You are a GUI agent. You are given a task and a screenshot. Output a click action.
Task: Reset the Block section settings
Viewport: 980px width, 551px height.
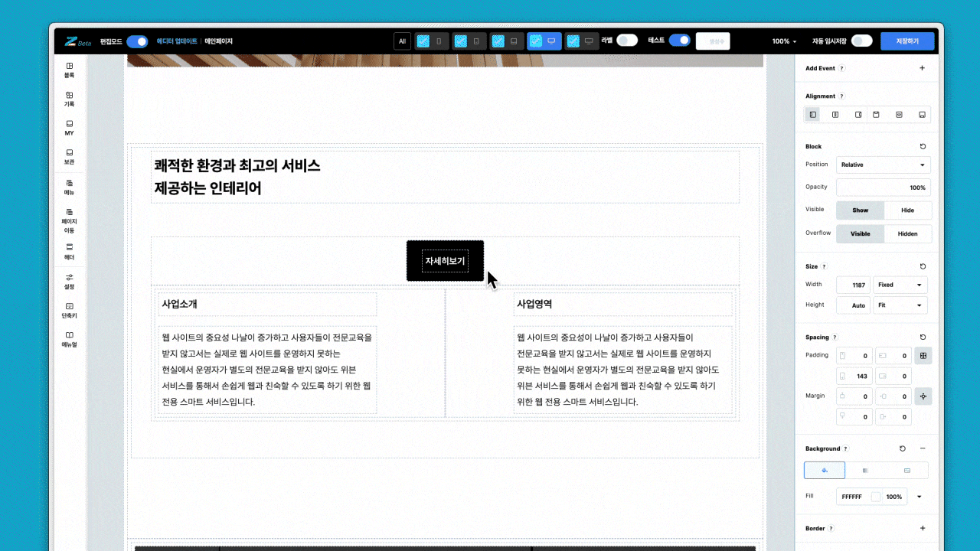(x=923, y=146)
